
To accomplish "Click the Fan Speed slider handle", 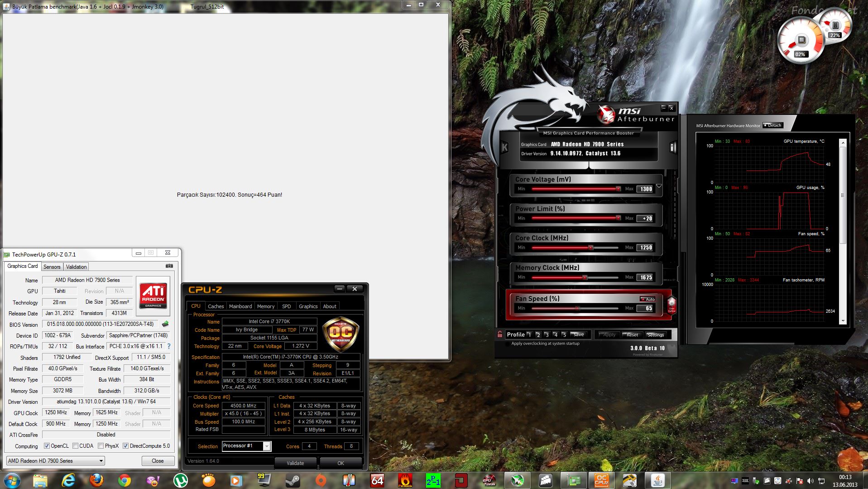I will point(577,308).
